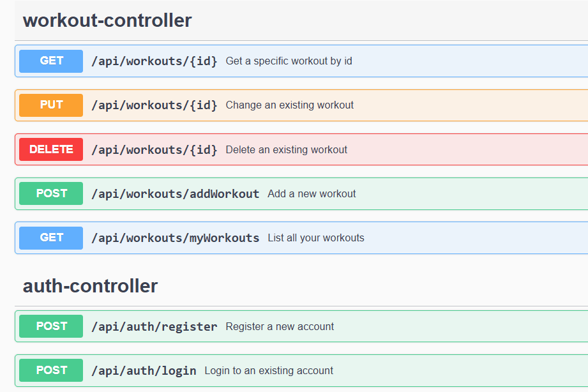Open the DELETE /api/workouts/{id} operation
The height and width of the screenshot is (392, 588).
tap(301, 149)
